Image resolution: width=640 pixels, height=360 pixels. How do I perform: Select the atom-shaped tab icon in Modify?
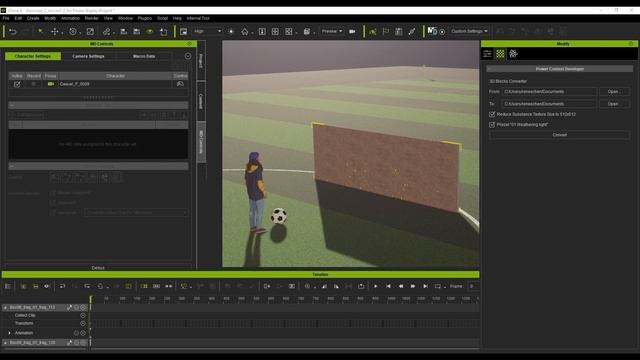[x=513, y=53]
